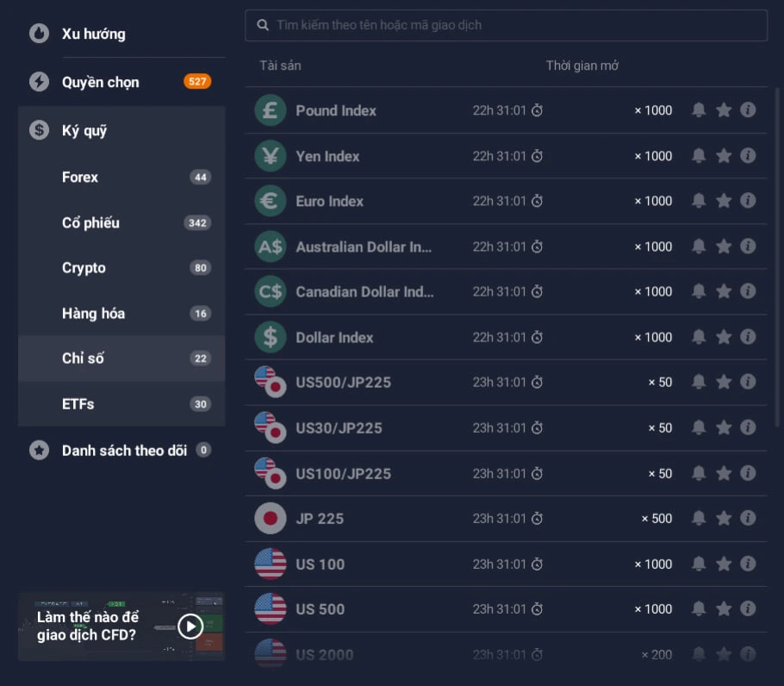Favorite the US500/JP225 asset star
Viewport: 784px width, 686px height.
tap(724, 383)
